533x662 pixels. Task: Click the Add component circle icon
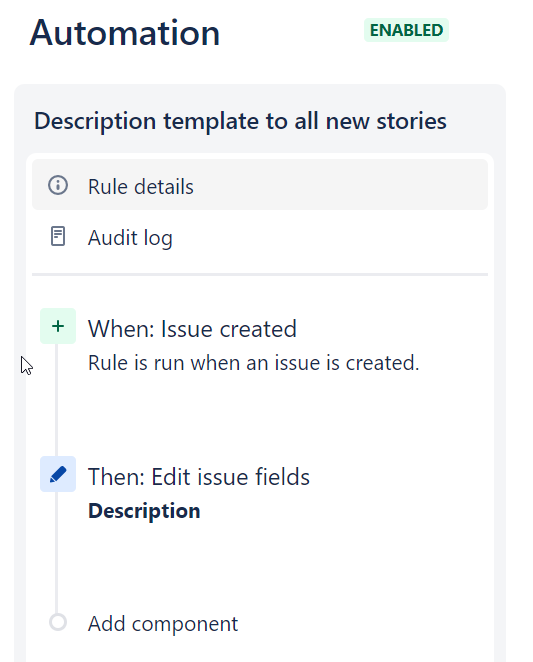pos(58,622)
